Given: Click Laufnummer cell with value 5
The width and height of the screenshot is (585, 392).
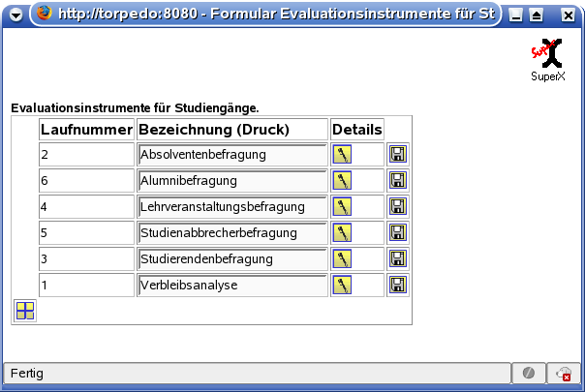Looking at the screenshot, I should [86, 232].
